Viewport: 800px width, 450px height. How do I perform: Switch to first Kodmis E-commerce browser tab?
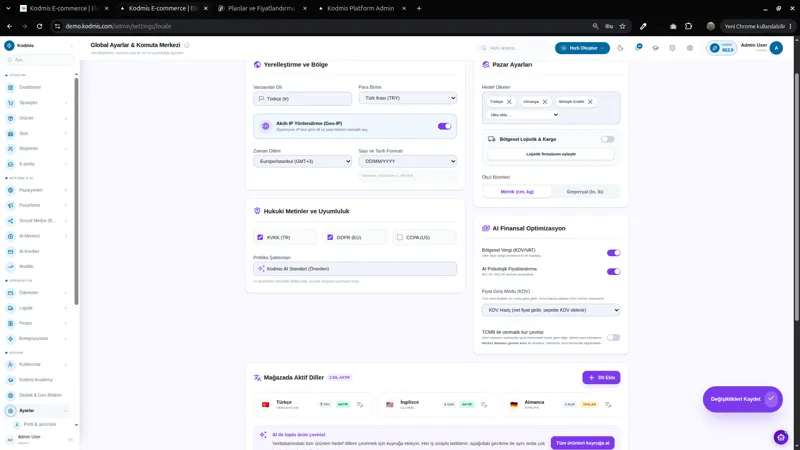[64, 8]
